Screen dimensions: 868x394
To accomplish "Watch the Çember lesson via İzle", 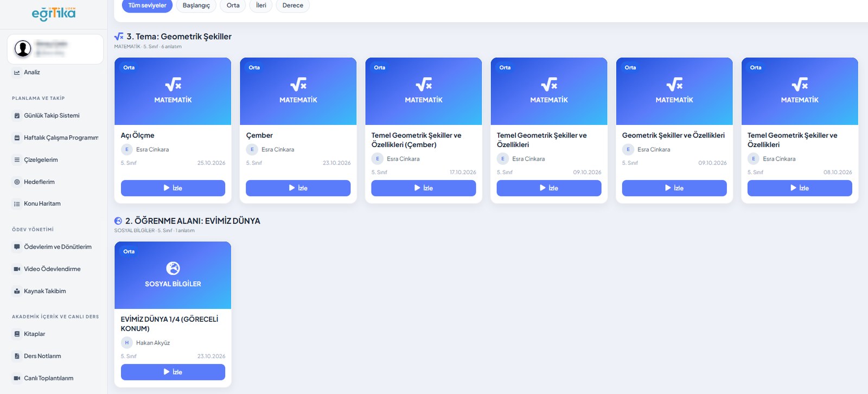I will coord(298,188).
